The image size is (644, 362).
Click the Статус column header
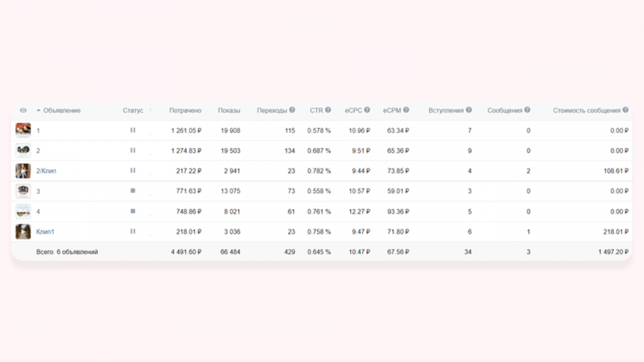[x=133, y=110]
